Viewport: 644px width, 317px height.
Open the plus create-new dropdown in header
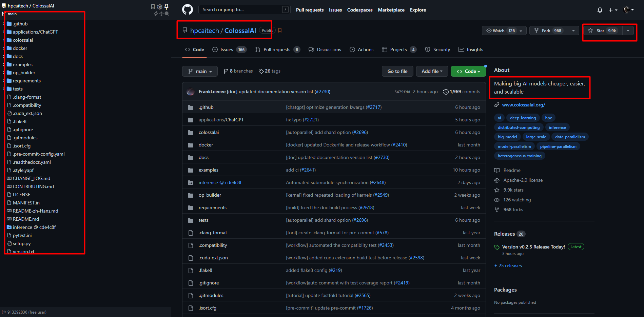point(613,10)
